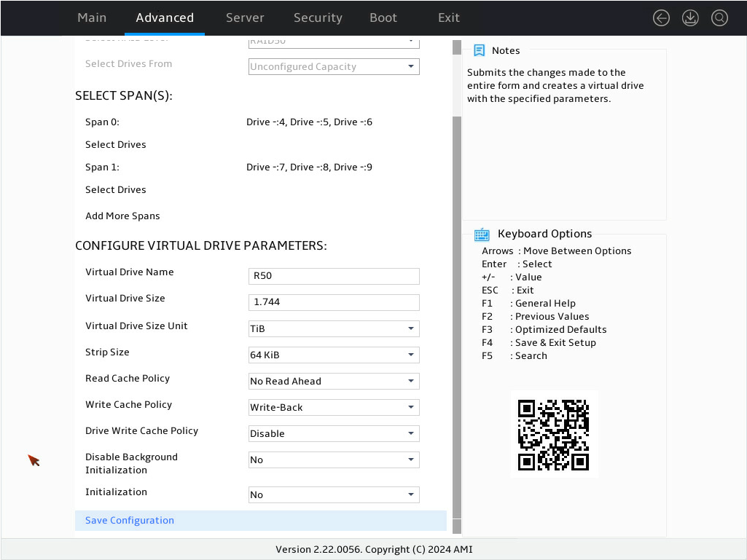Screen dimensions: 747x560
Task: Click the 'Notes' panel title
Action: coord(506,50)
